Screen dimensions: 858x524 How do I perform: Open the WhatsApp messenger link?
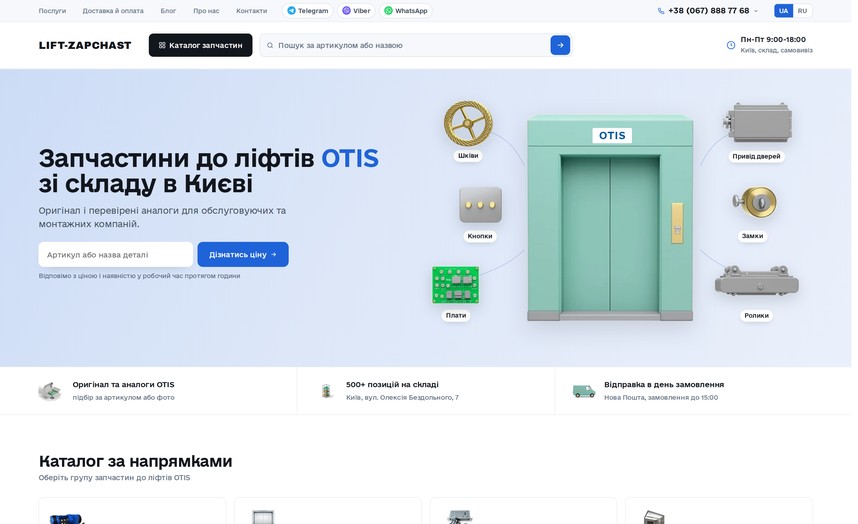coord(405,11)
